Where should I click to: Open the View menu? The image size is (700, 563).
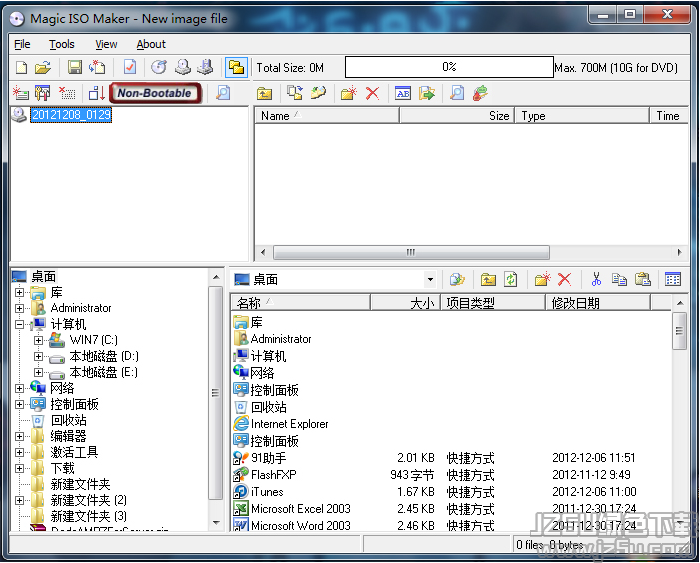point(106,44)
